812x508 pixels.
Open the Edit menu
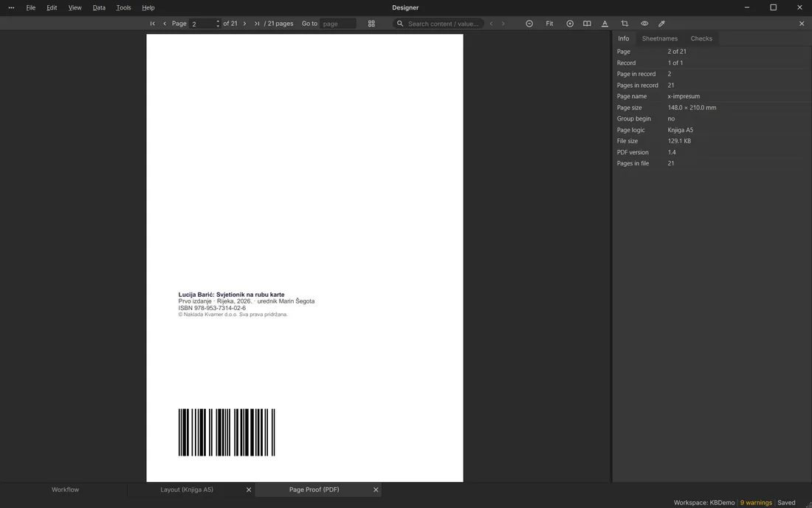click(x=52, y=8)
